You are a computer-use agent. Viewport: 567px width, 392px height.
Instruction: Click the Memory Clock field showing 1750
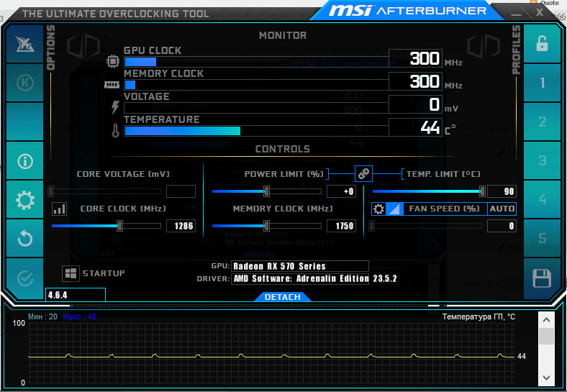coord(341,226)
